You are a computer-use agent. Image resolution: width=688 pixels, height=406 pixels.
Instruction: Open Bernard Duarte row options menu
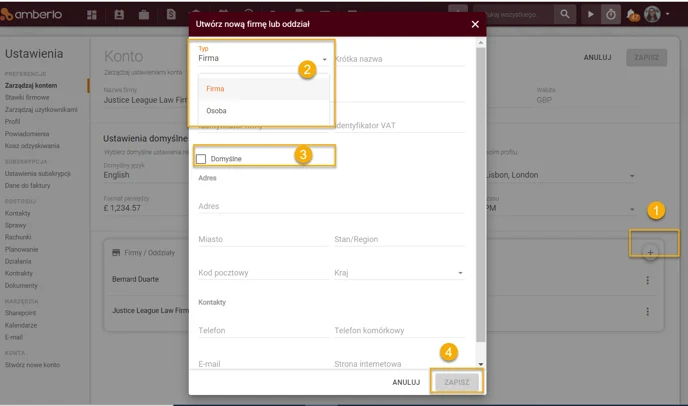[647, 280]
